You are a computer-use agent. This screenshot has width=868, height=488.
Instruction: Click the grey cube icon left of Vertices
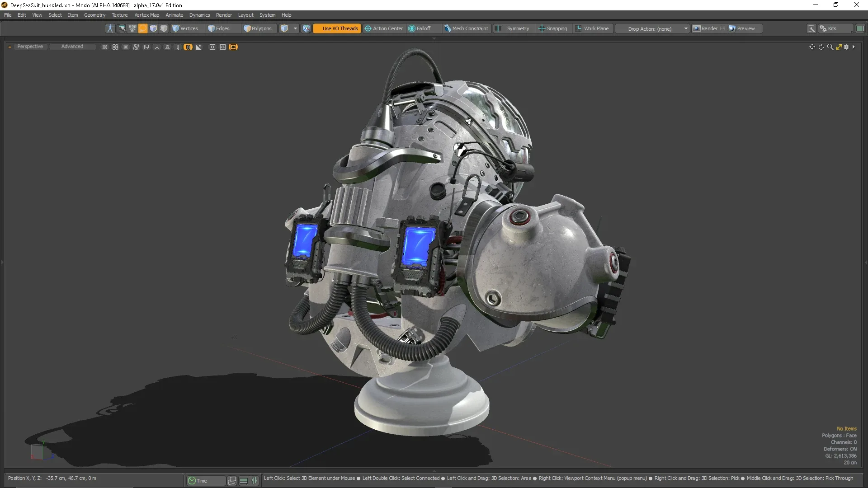coord(164,28)
